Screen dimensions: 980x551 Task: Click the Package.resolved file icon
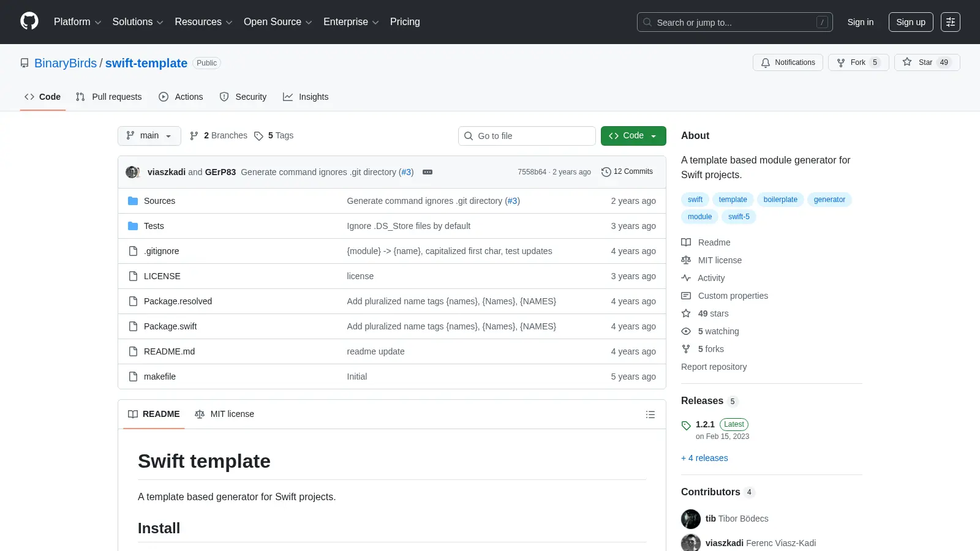point(133,301)
